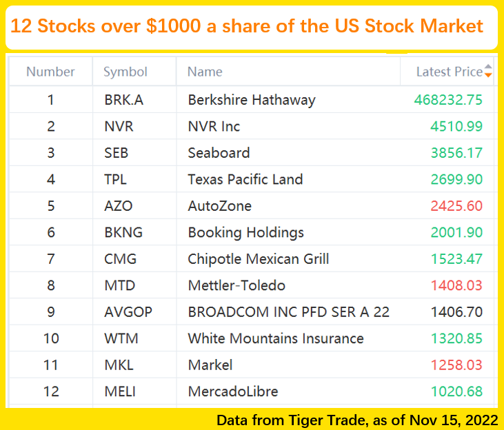Select the Symbol column header
Viewport: 504px width, 430px height.
125,72
